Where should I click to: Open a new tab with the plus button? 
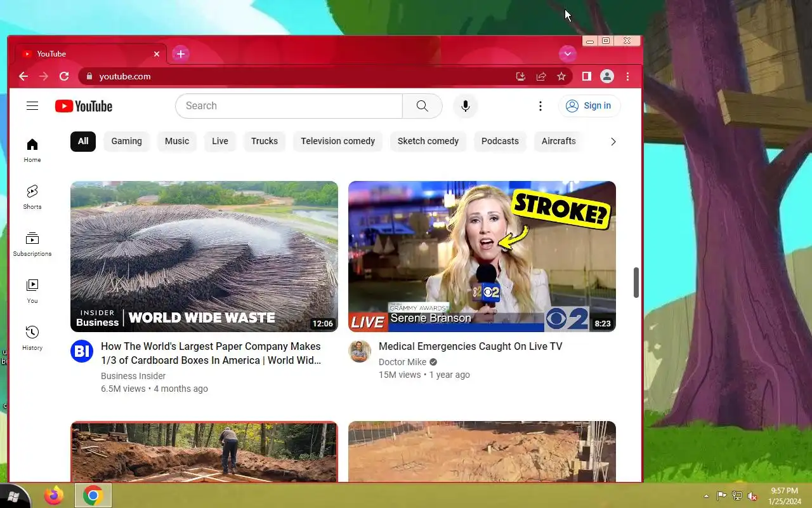click(181, 54)
